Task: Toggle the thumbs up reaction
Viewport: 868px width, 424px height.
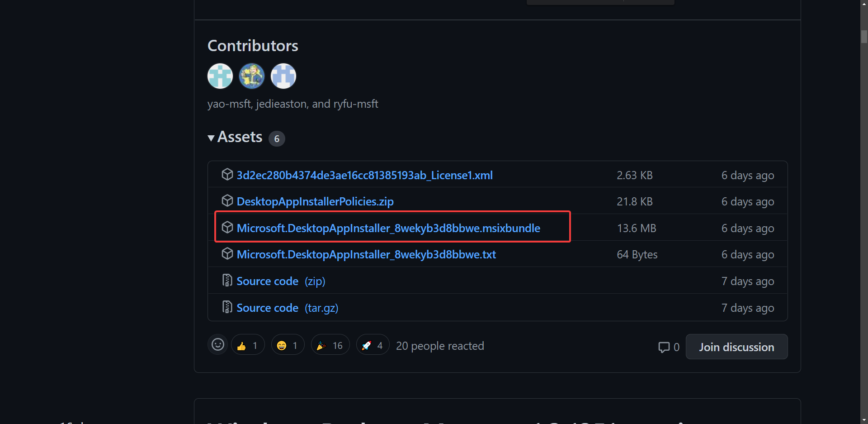Action: click(x=248, y=345)
